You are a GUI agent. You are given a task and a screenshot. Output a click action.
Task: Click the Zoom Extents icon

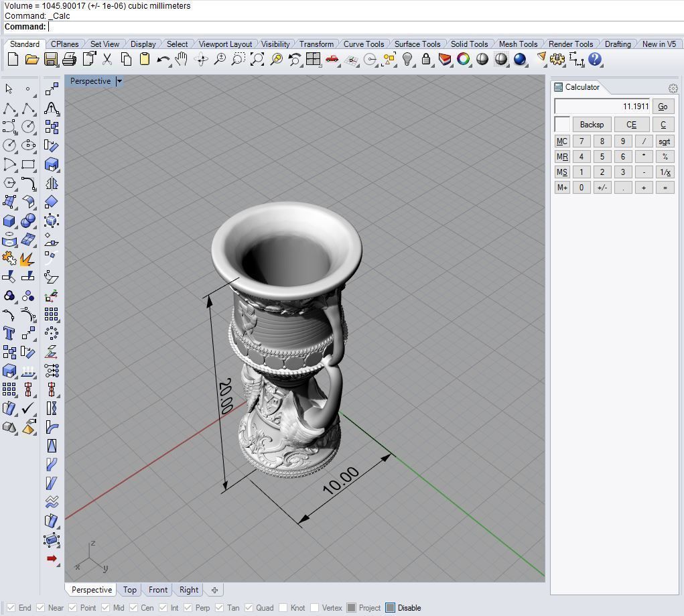click(x=257, y=59)
